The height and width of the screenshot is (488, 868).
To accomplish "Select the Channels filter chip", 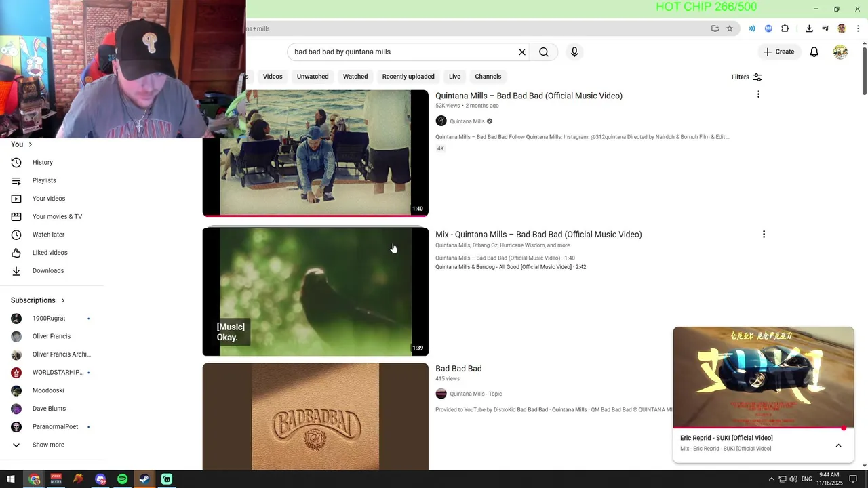I will click(488, 77).
